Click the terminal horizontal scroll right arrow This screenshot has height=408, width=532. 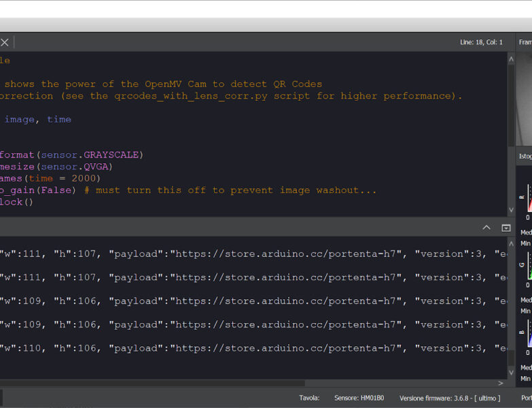(x=500, y=384)
